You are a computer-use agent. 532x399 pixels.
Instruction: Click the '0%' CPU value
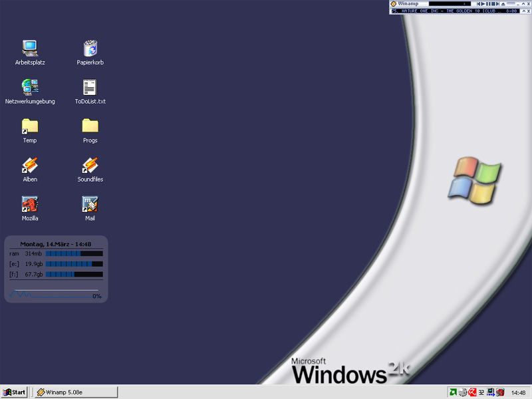click(x=97, y=296)
